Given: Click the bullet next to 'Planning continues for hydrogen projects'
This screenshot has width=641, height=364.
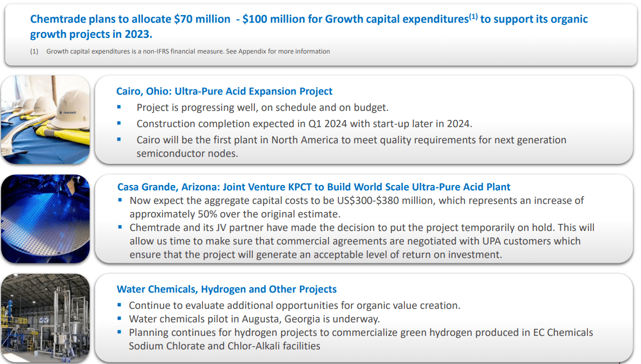Looking at the screenshot, I should point(120,333).
